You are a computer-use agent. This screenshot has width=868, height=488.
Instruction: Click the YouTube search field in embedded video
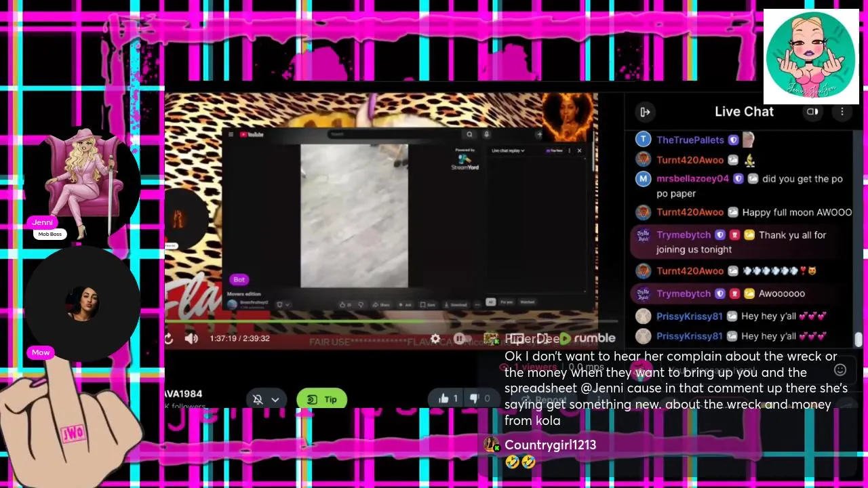coord(394,134)
